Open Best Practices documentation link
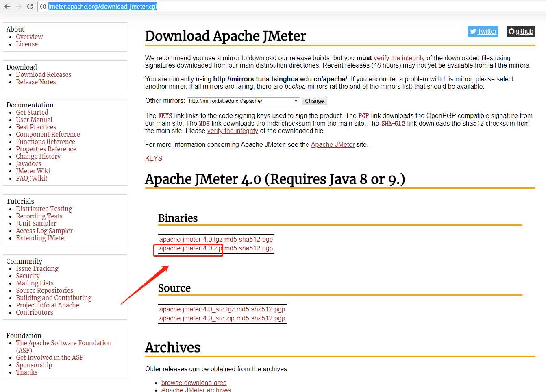Screen dimensions: 546x392 click(36, 127)
